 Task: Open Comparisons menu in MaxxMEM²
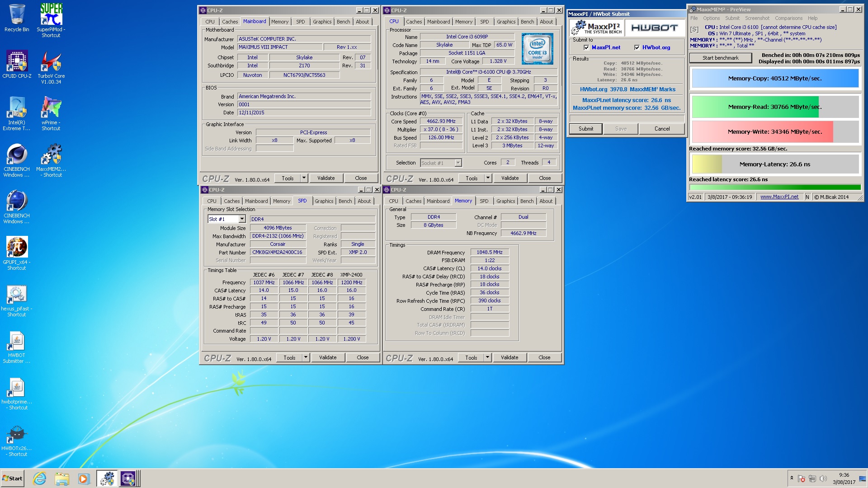click(788, 18)
